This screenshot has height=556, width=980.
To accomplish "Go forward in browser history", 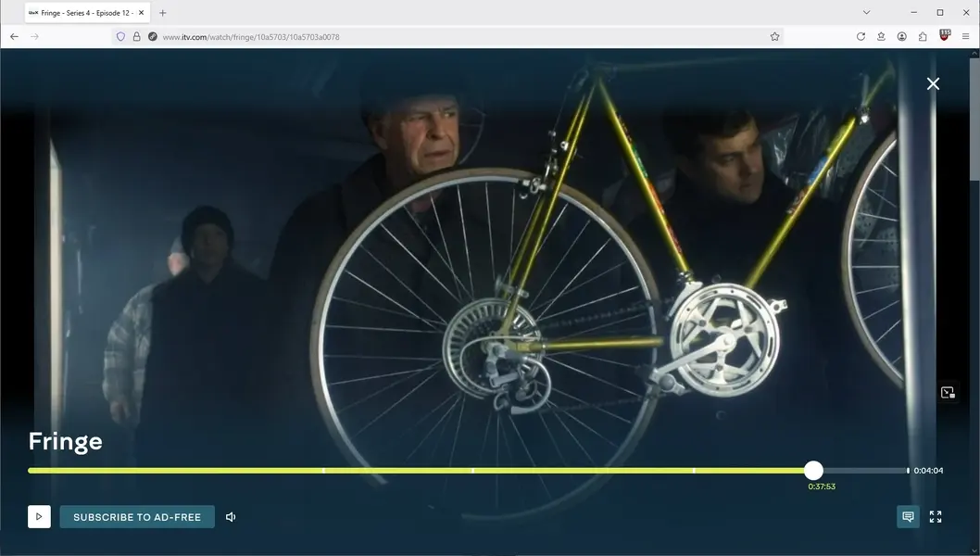I will (34, 37).
